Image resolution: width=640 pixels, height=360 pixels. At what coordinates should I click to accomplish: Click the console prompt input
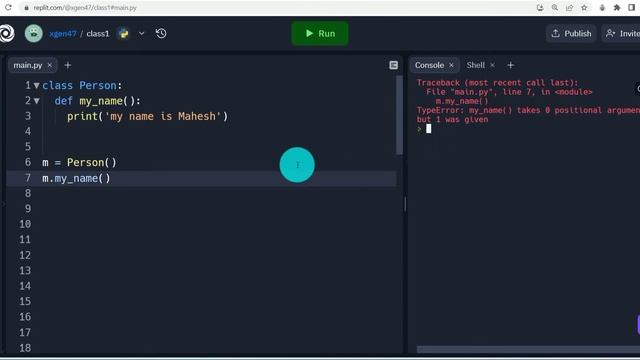tap(429, 129)
